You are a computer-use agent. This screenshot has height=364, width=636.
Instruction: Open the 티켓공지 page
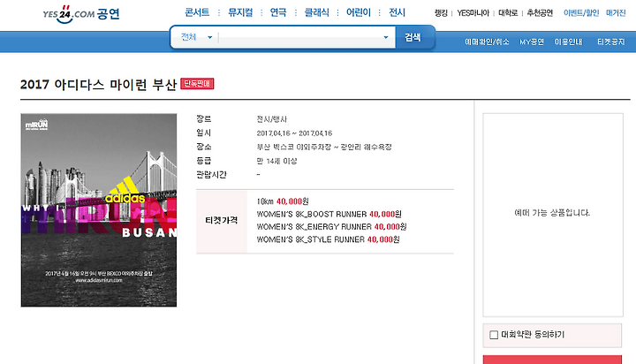tap(611, 42)
